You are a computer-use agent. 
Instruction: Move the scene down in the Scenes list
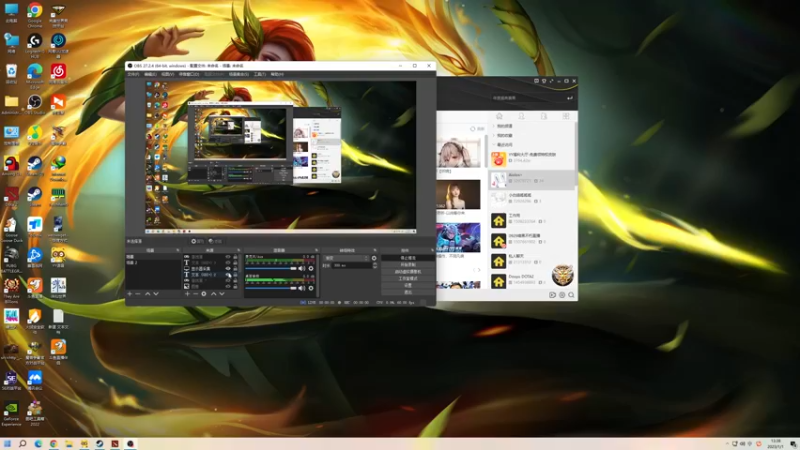[x=156, y=294]
